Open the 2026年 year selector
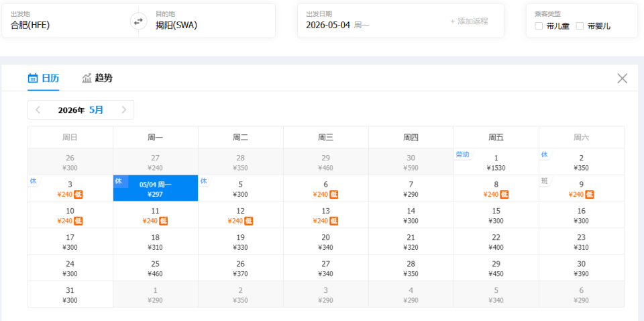The width and height of the screenshot is (644, 321). (x=72, y=110)
